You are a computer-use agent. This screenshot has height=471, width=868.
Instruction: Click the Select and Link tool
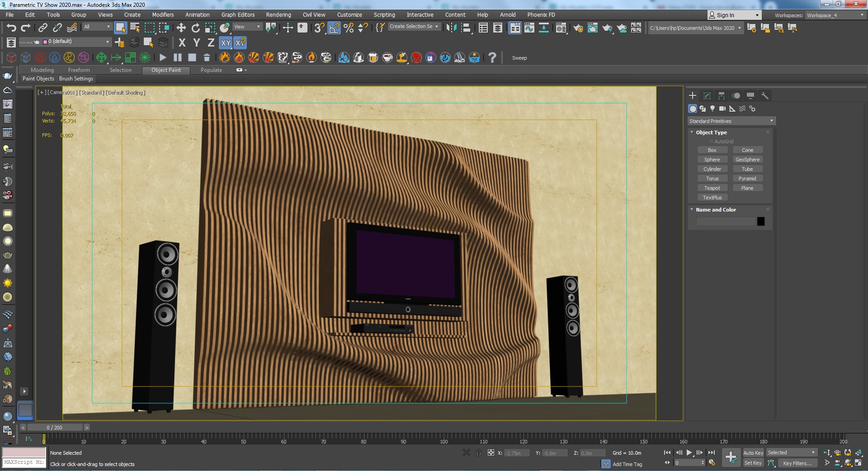42,28
